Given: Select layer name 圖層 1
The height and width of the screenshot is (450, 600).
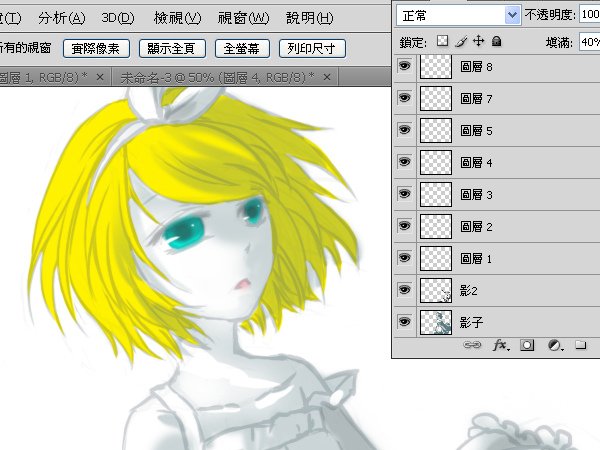Looking at the screenshot, I should [476, 259].
